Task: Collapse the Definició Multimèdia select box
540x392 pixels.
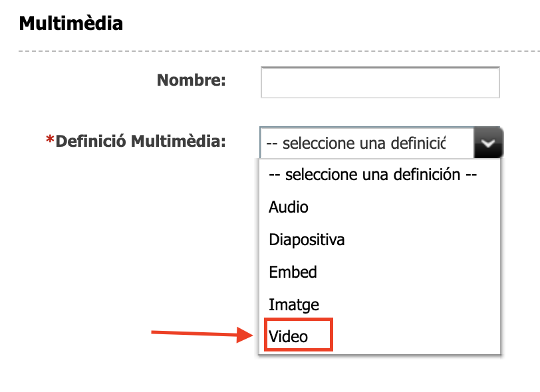Action: [366, 143]
